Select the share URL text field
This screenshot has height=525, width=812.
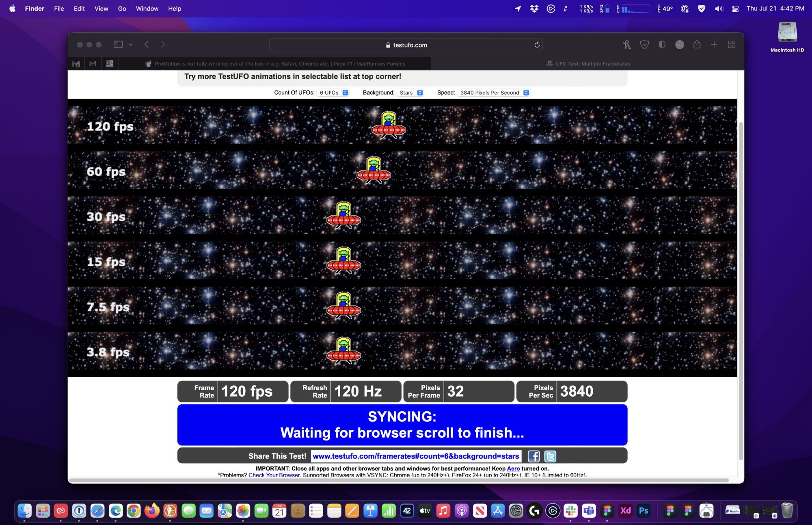(416, 456)
